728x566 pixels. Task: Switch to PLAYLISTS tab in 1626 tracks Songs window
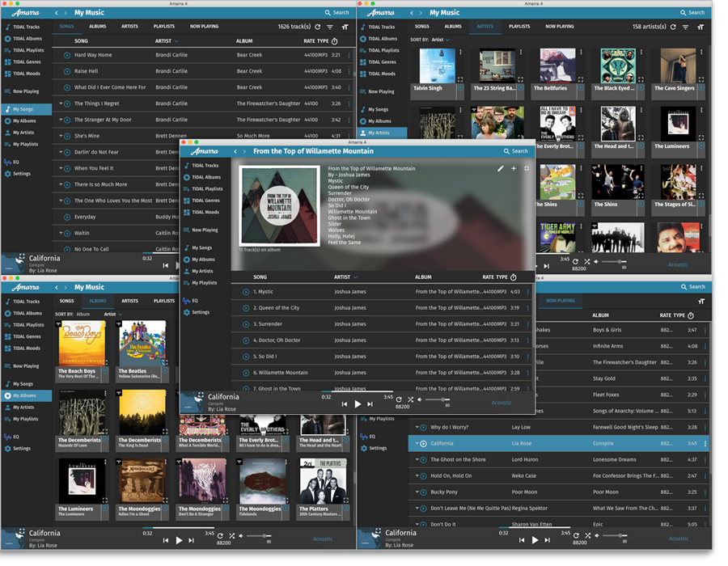click(x=164, y=27)
